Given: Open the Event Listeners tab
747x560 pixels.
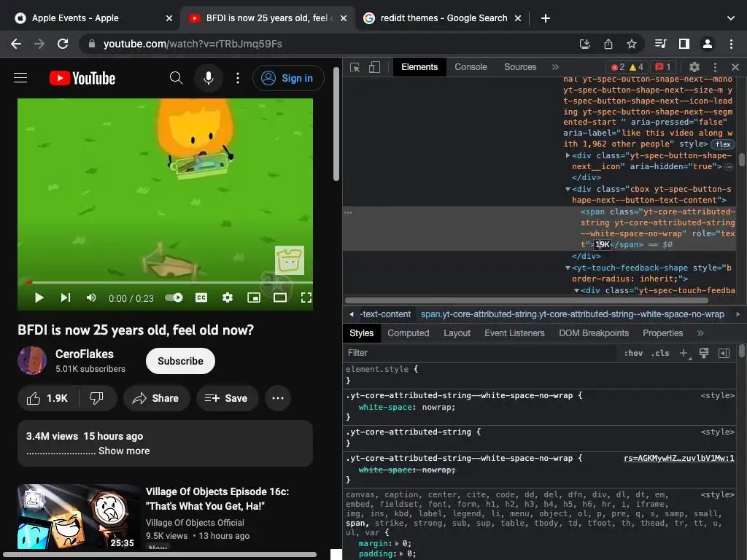Looking at the screenshot, I should click(514, 332).
